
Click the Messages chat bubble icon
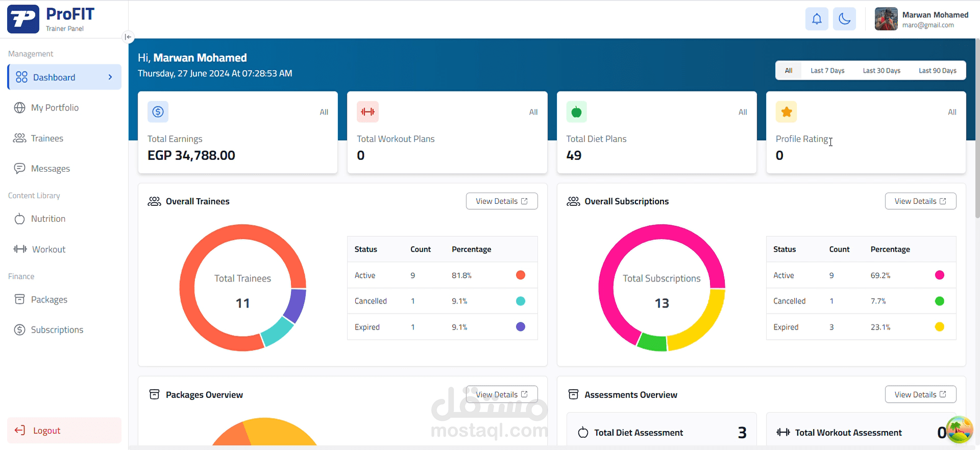[x=19, y=169]
